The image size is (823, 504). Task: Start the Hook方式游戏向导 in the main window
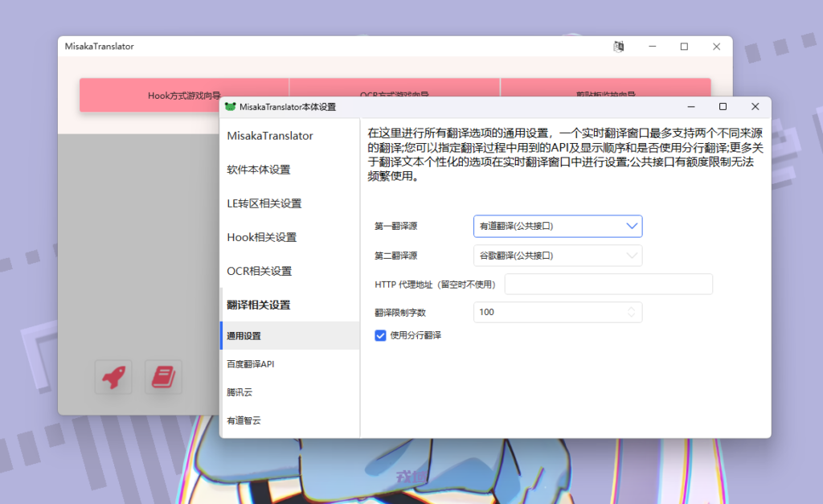pyautogui.click(x=184, y=95)
